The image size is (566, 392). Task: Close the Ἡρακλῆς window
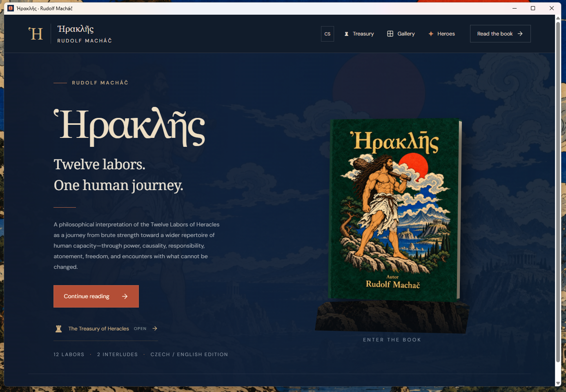[x=552, y=8]
